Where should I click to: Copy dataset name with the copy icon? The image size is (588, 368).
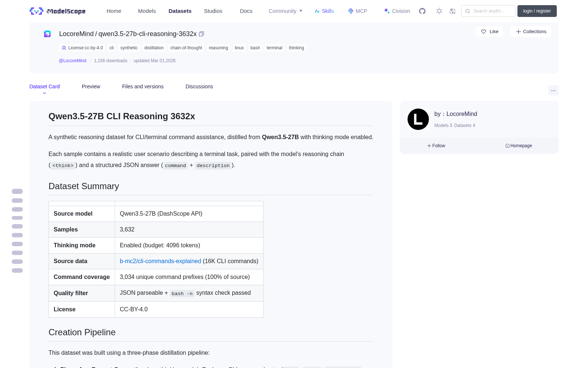coord(201,34)
